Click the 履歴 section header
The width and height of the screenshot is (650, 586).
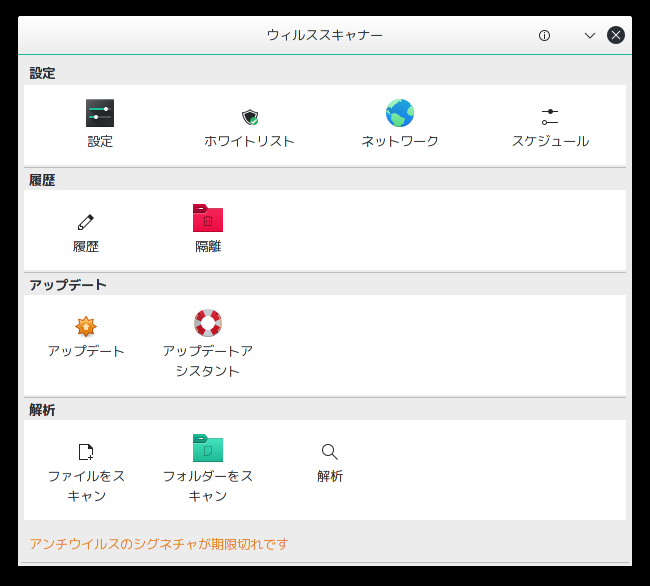click(x=42, y=180)
